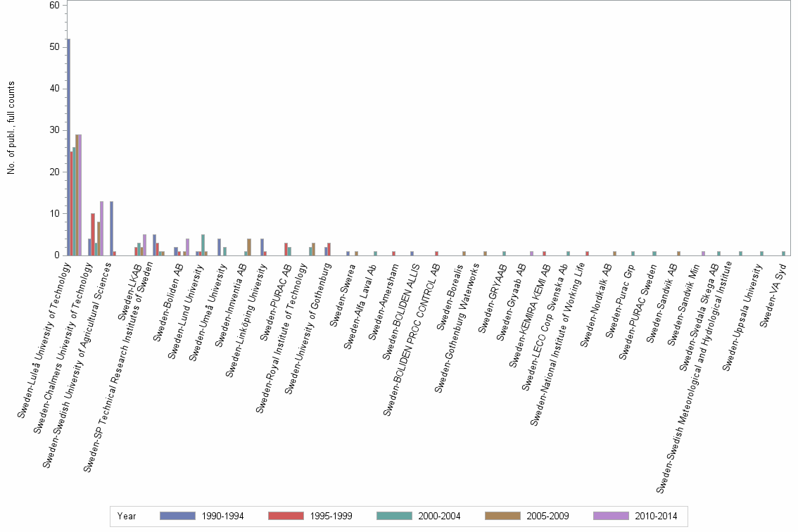Viewport: 798px width, 532px height.
Task: Select the brown Innventia AB bar
Action: [248, 248]
